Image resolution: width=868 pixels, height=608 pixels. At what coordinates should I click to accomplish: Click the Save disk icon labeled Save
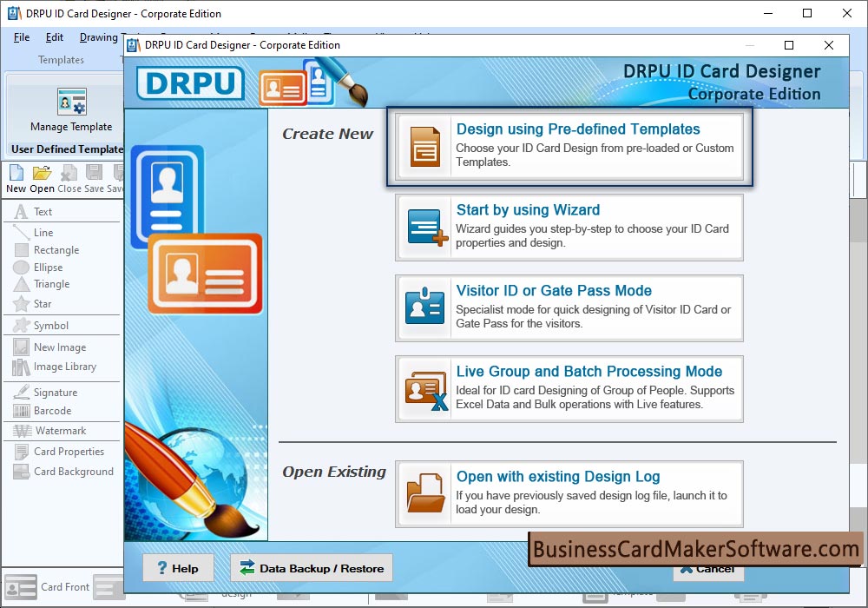94,173
